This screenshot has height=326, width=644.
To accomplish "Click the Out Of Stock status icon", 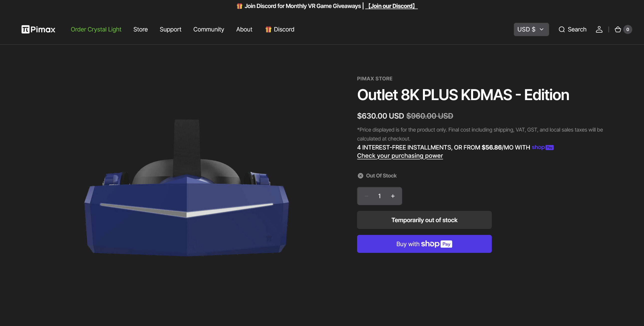I will pos(360,176).
